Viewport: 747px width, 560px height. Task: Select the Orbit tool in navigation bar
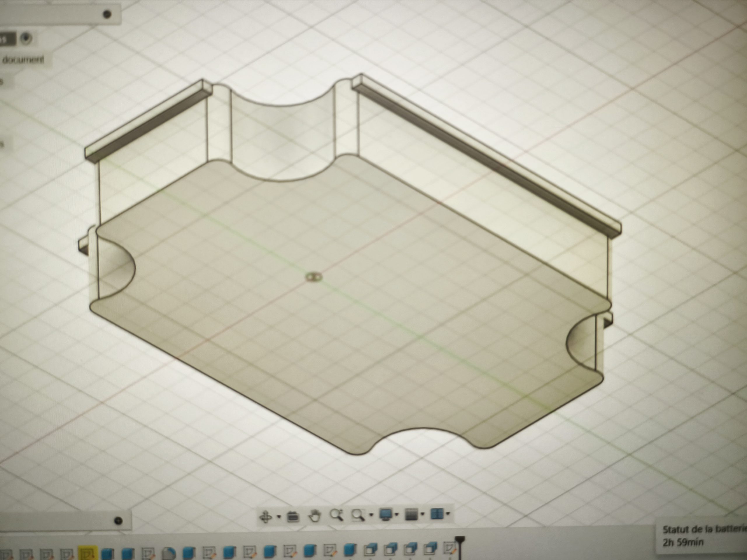(x=266, y=517)
